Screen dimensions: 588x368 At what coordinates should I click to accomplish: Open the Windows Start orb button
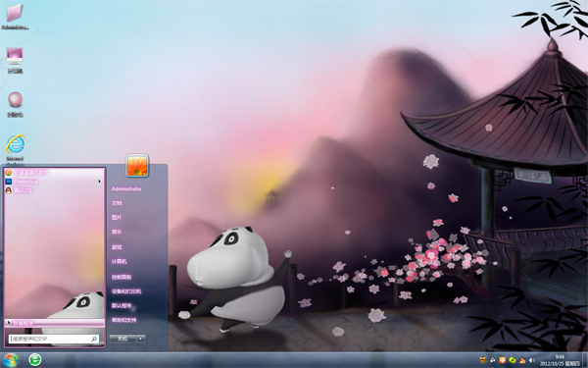pos(10,360)
